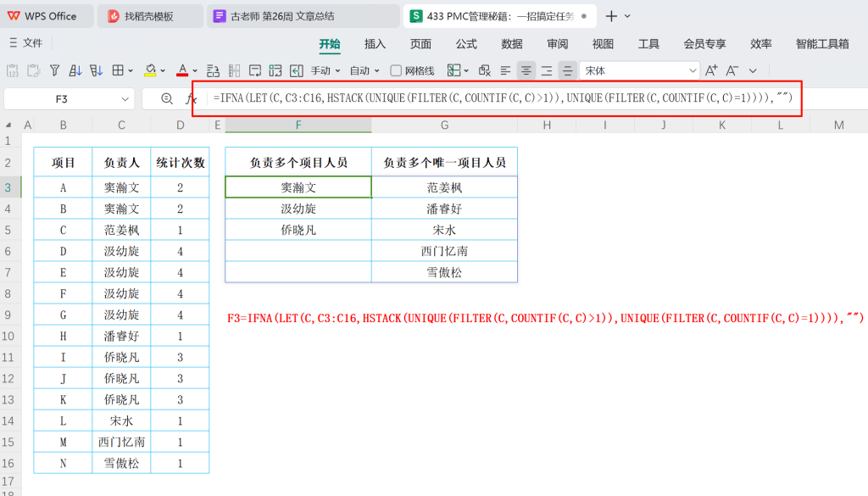Expand more toolbar options chevron
Viewport: 868px width, 496px height.
[753, 71]
